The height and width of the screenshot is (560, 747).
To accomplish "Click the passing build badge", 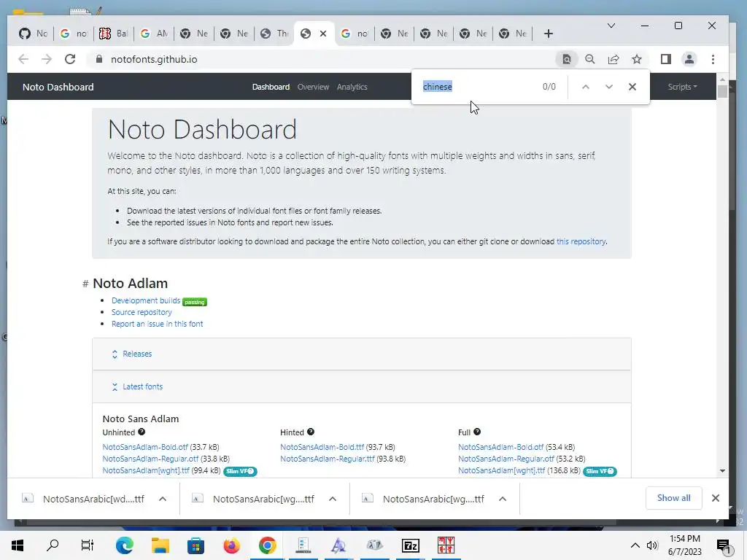I will [x=194, y=302].
